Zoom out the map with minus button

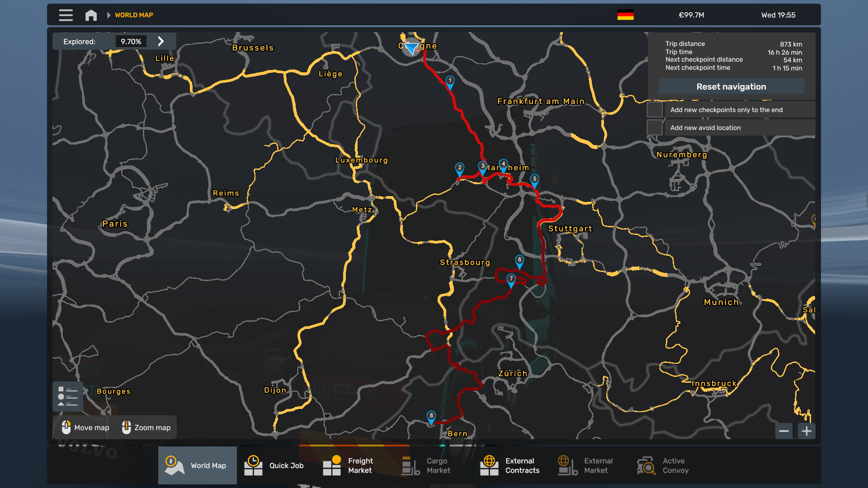[x=784, y=431]
